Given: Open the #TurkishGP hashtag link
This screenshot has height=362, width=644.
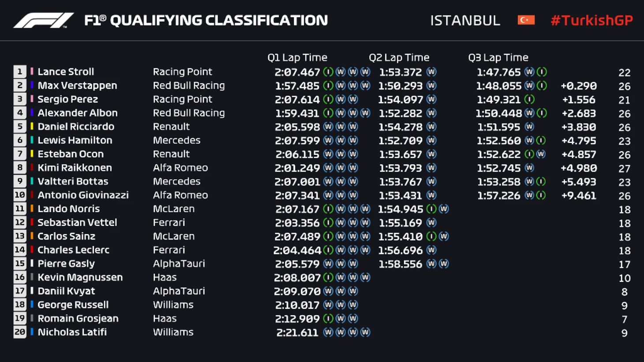Looking at the screenshot, I should (x=592, y=20).
